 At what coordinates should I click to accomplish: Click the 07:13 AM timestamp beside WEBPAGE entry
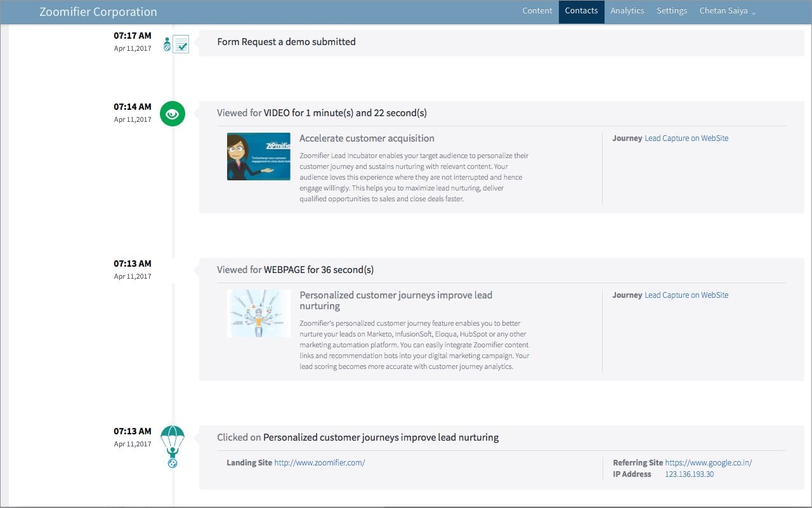point(133,264)
